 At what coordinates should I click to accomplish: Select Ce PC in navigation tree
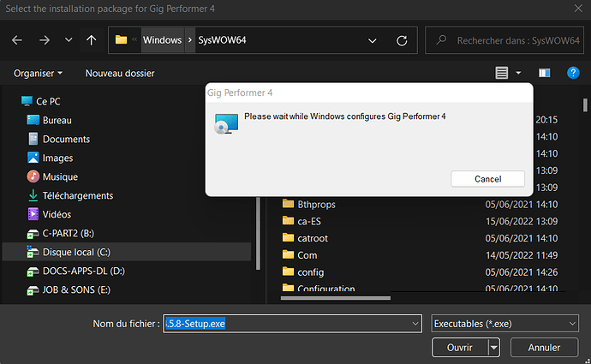pyautogui.click(x=48, y=101)
